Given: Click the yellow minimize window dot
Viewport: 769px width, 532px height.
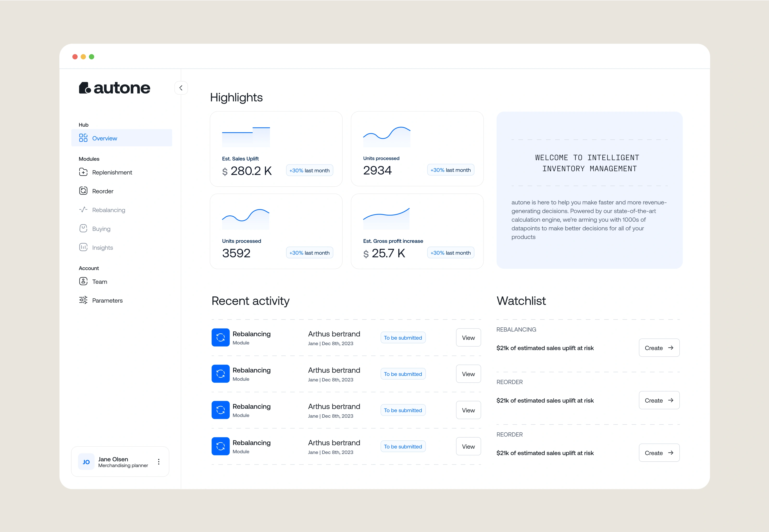Looking at the screenshot, I should [83, 57].
